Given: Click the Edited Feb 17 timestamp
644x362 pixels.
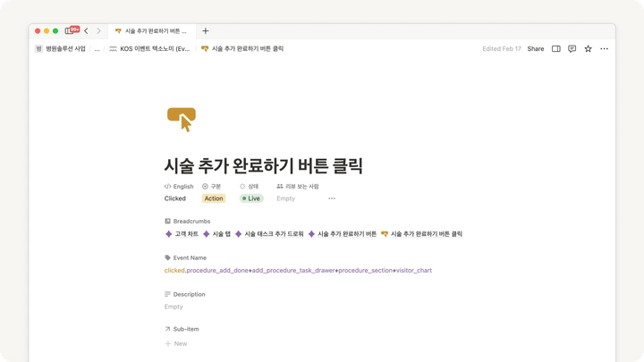Looking at the screenshot, I should pos(502,48).
